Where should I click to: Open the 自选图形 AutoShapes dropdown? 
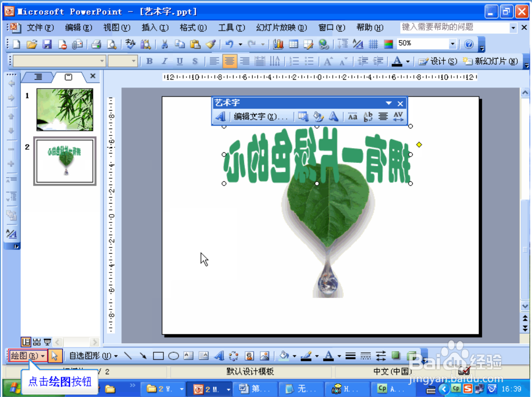[93, 355]
